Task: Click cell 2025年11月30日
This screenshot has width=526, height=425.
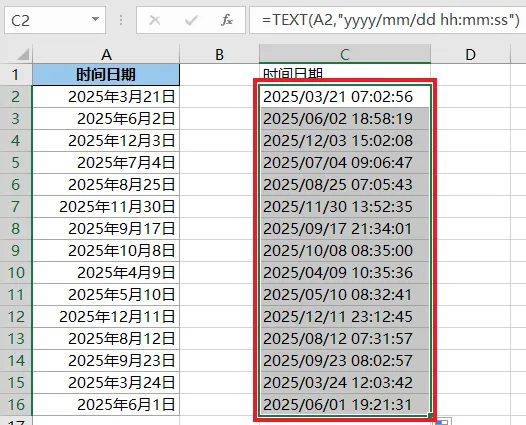Action: [x=106, y=207]
